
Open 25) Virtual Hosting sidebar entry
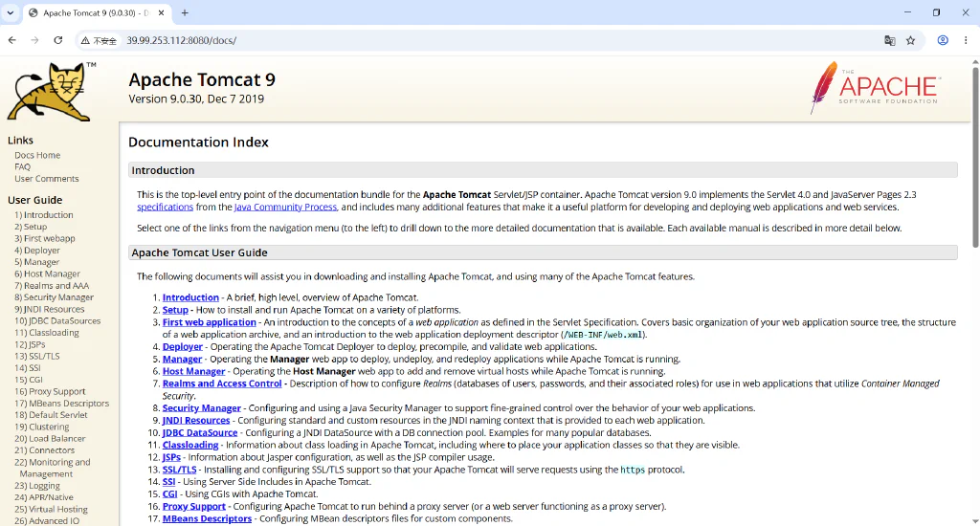[x=52, y=509]
